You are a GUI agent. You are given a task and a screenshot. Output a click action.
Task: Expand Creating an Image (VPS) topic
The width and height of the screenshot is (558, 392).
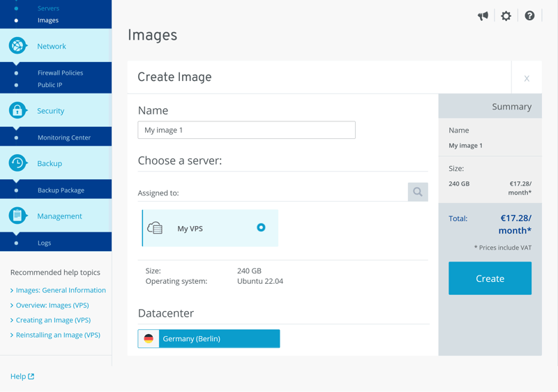point(53,320)
